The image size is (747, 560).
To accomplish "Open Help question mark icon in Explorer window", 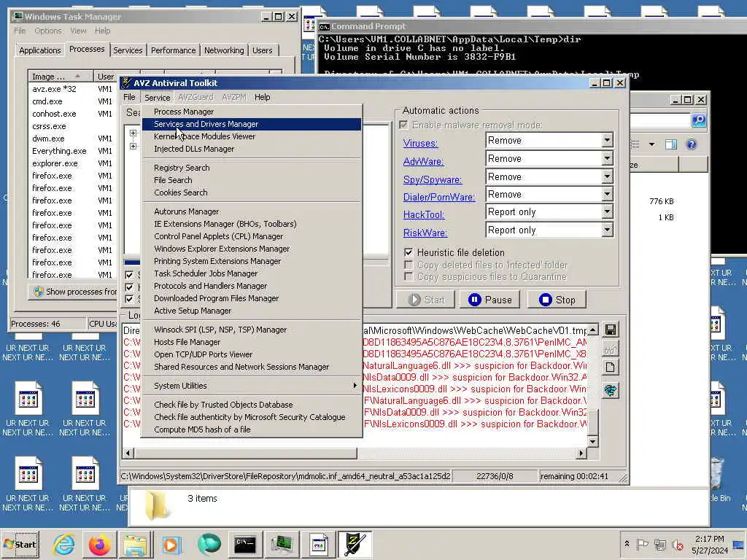I will (x=692, y=144).
